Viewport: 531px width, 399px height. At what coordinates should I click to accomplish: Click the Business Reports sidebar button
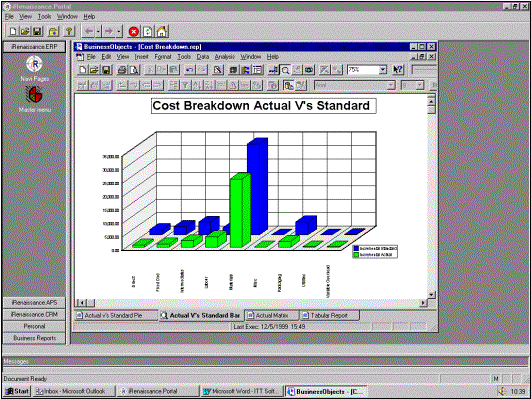(34, 338)
